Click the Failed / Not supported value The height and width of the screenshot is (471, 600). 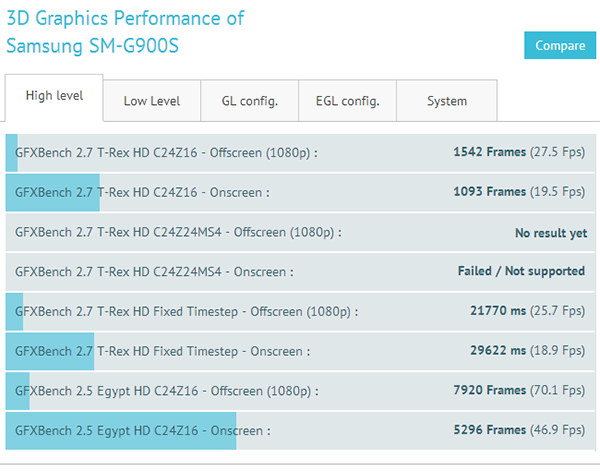pos(522,271)
